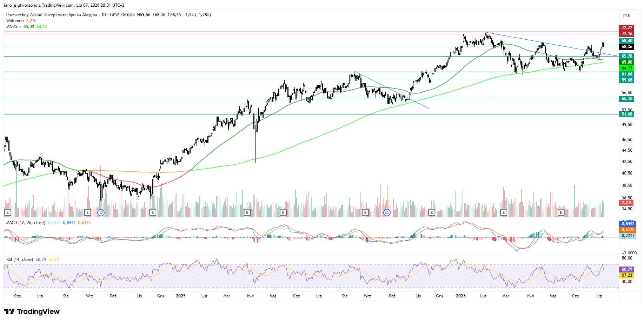Viewport: 644px width, 322px height.
Task: Click the Wolumen indicator legend
Action: click(x=15, y=21)
